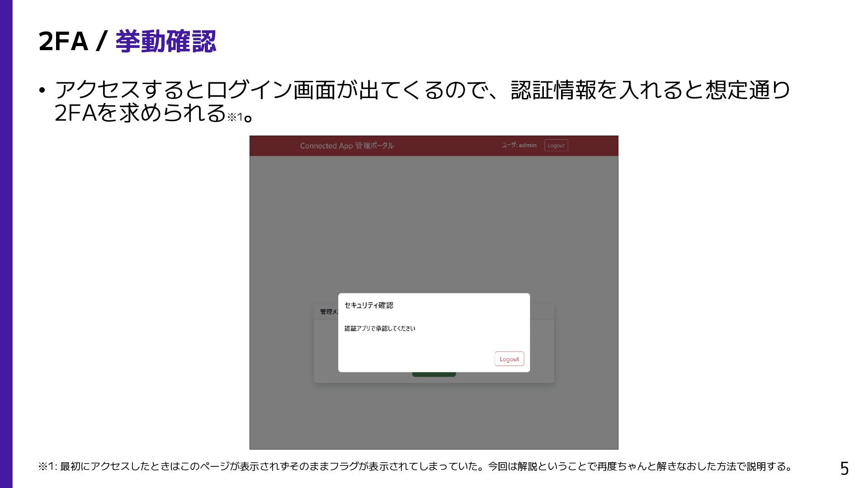Click the 認証アプリで承認してください message
Screen dimensions: 868x488
[380, 328]
